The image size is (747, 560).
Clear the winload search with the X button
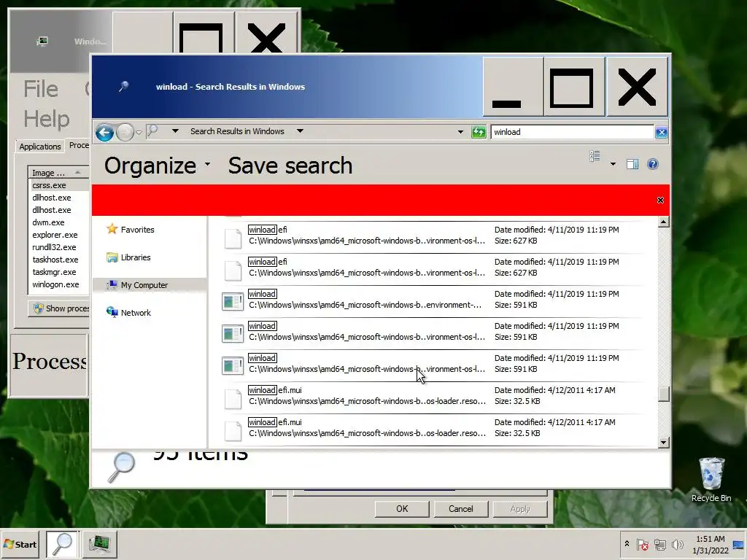click(x=661, y=133)
